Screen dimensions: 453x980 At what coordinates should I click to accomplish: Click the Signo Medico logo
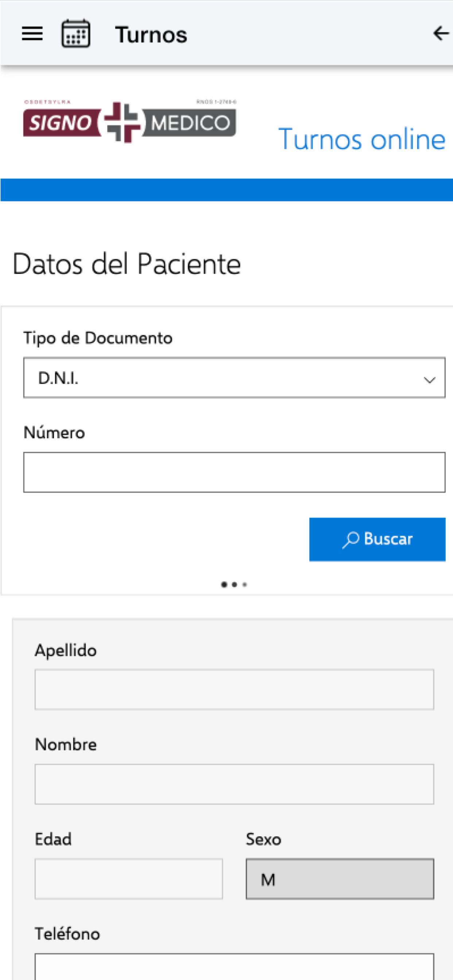pyautogui.click(x=130, y=122)
